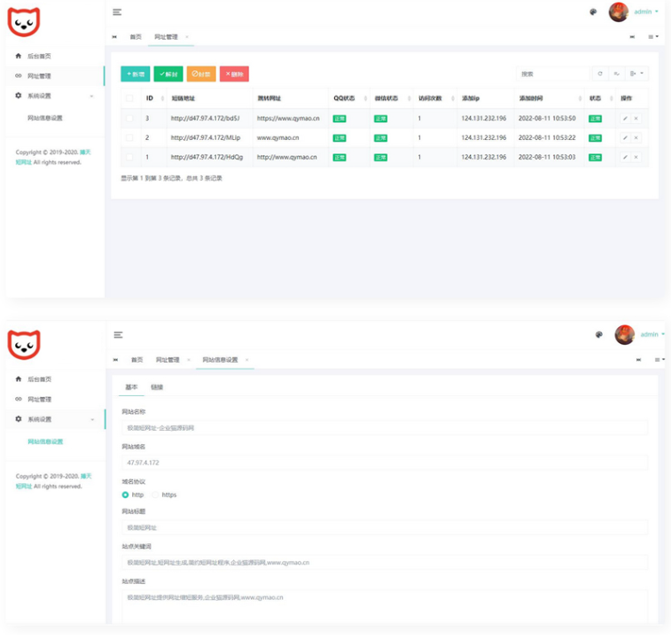
Task: Sort the table by the ID column header
Action: tap(150, 98)
